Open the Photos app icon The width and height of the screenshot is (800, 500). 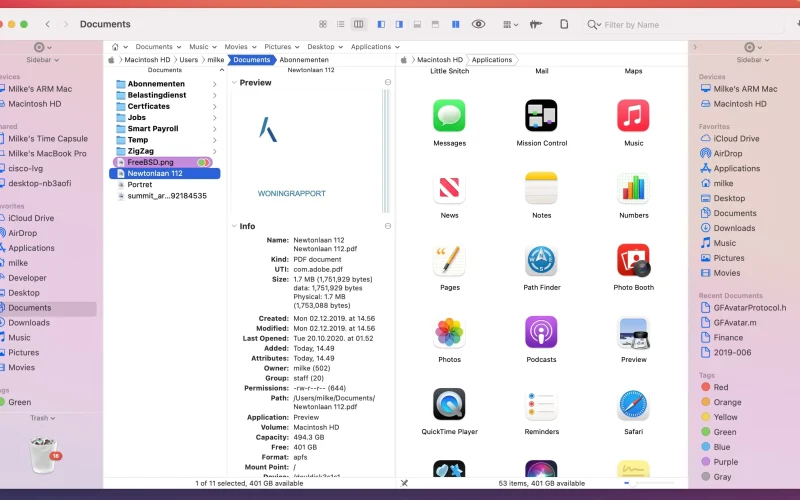[449, 332]
